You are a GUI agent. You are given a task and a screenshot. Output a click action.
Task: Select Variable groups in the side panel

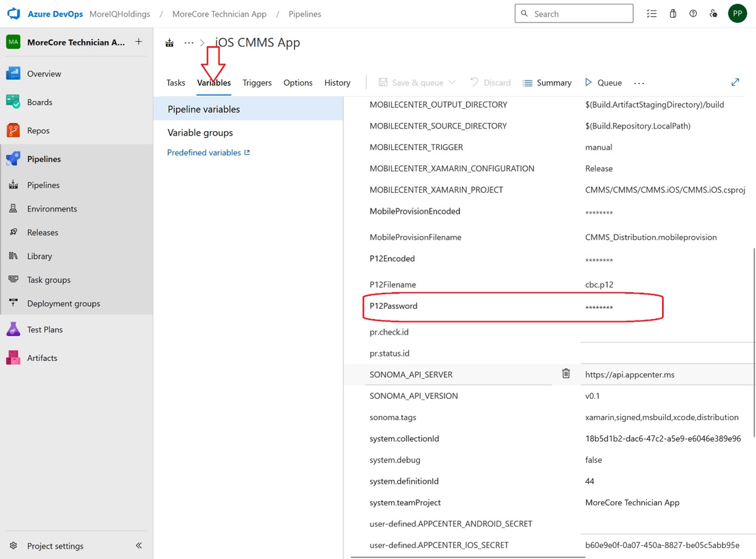pyautogui.click(x=200, y=133)
